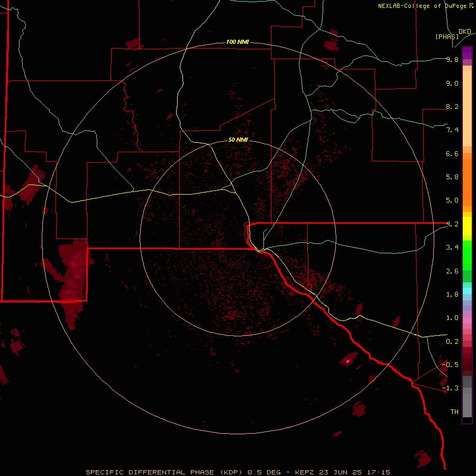Image resolution: width=476 pixels, height=476 pixels.
Task: Click the 1.0 scale value
Action: point(452,318)
